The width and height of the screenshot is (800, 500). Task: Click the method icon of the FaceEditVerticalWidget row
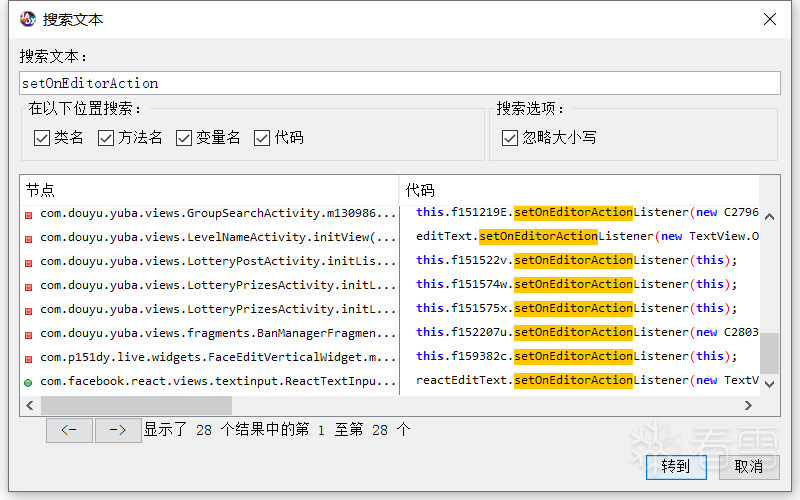(x=29, y=359)
